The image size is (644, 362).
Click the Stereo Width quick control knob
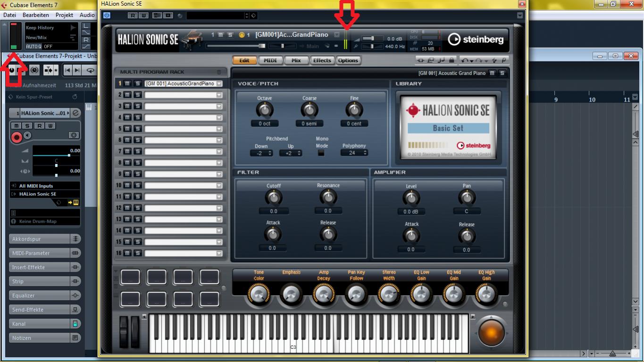point(388,295)
